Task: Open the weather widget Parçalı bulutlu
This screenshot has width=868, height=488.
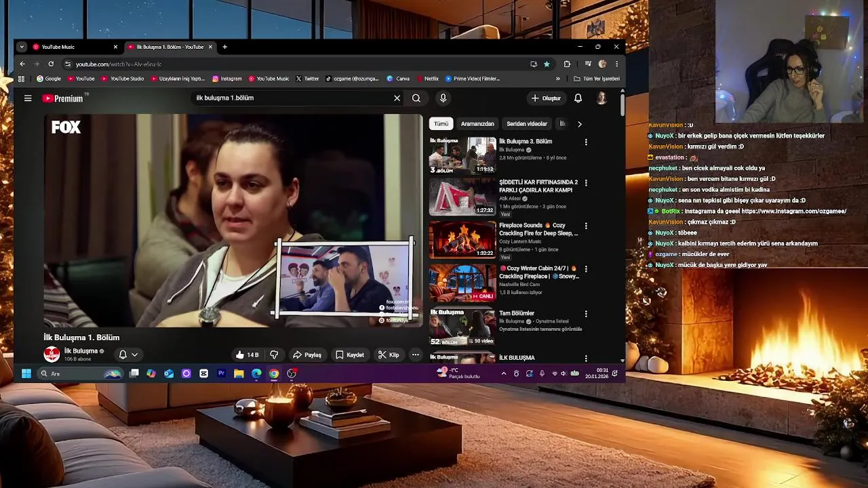Action: pyautogui.click(x=458, y=373)
